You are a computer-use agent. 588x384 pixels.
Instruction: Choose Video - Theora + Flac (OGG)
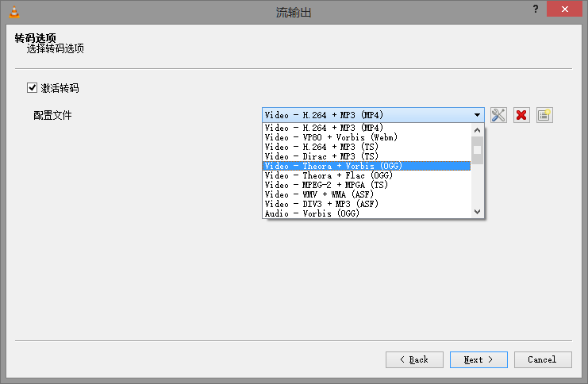pos(367,175)
